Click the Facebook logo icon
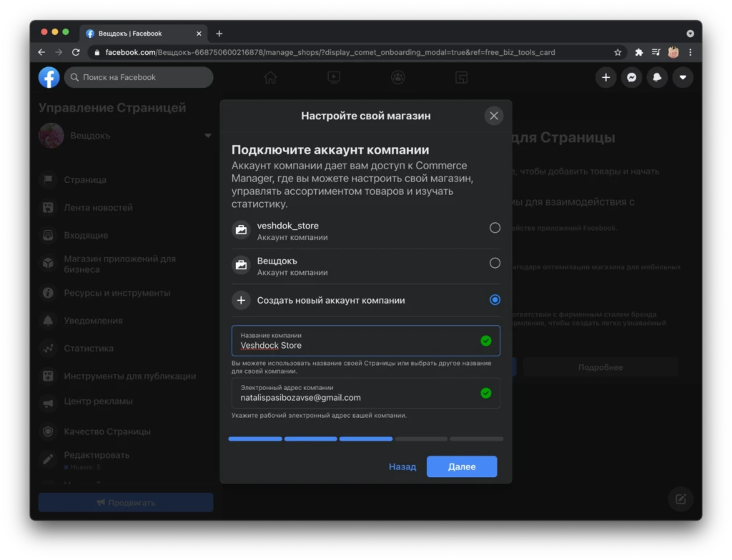This screenshot has width=732, height=560. pyautogui.click(x=49, y=77)
